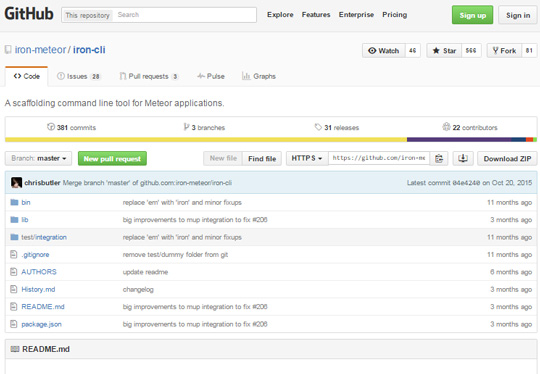The height and width of the screenshot is (374, 540).
Task: Open the HTTPS protocol dropdown
Action: point(307,158)
